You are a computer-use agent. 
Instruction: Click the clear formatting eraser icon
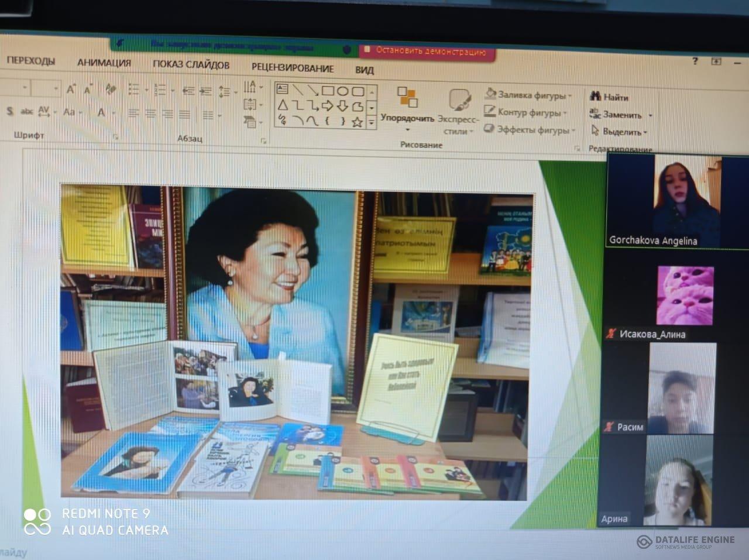pos(111,90)
